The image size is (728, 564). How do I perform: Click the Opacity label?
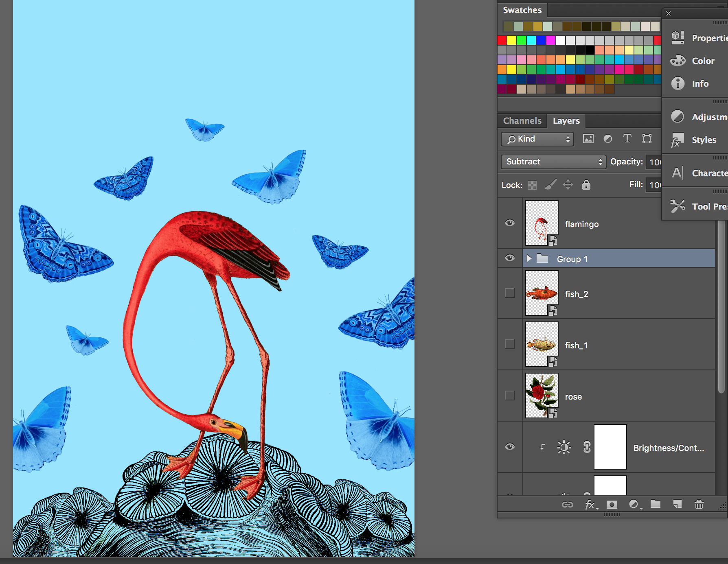[x=626, y=162]
